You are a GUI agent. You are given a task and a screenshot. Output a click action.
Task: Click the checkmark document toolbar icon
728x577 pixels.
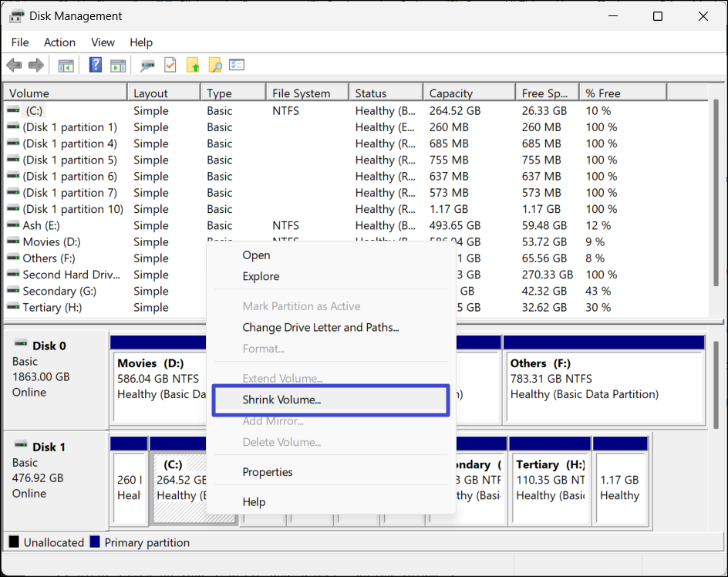170,66
